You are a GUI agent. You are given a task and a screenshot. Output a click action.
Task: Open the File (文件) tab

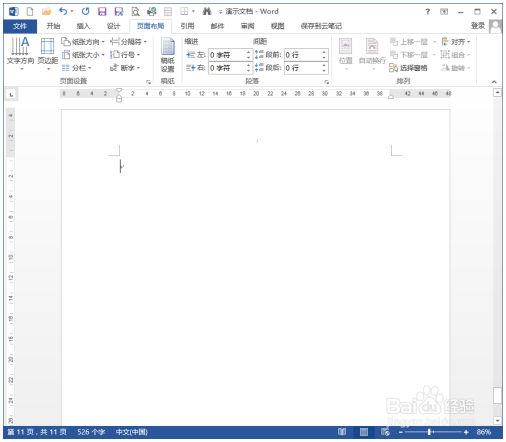(x=20, y=26)
